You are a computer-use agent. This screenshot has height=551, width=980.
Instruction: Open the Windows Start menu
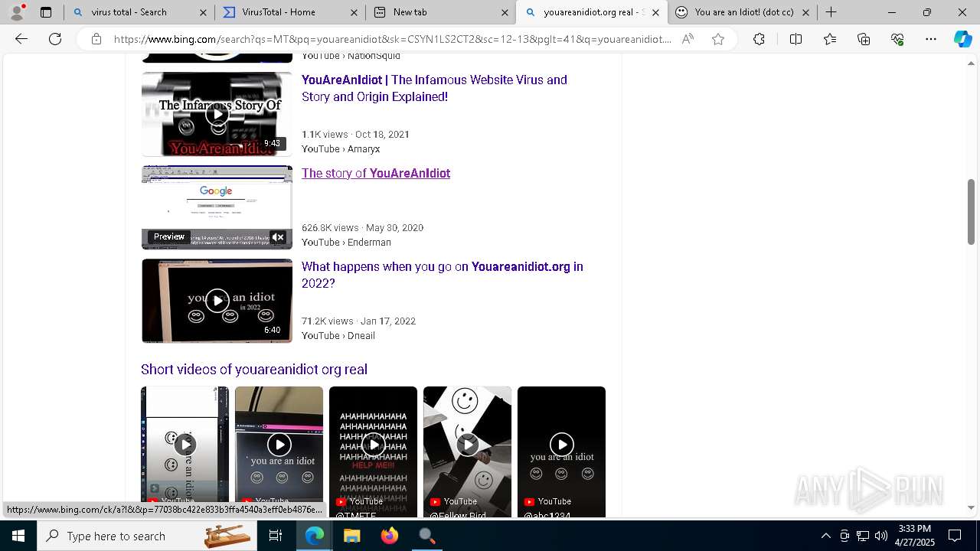(18, 536)
